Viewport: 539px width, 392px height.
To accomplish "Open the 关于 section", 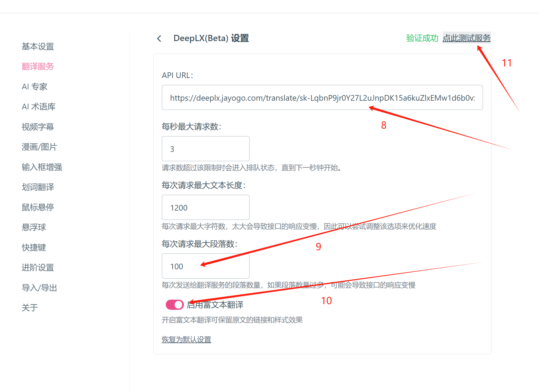I will pyautogui.click(x=30, y=307).
